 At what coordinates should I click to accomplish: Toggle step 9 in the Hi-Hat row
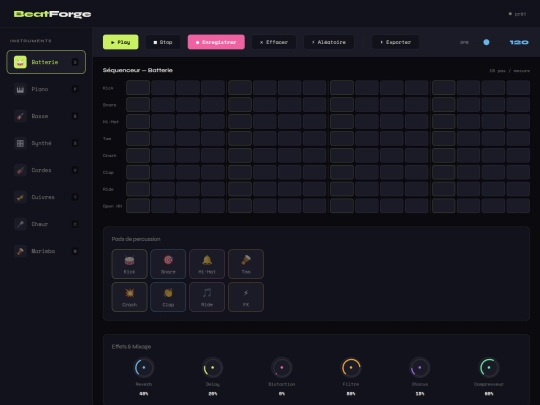(x=342, y=121)
